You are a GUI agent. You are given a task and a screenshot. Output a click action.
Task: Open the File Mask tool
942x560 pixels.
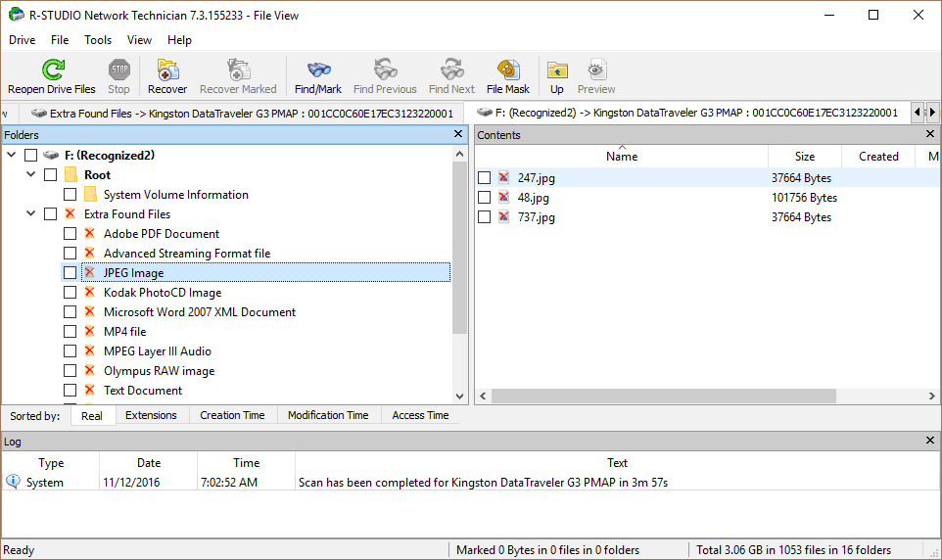pos(508,70)
